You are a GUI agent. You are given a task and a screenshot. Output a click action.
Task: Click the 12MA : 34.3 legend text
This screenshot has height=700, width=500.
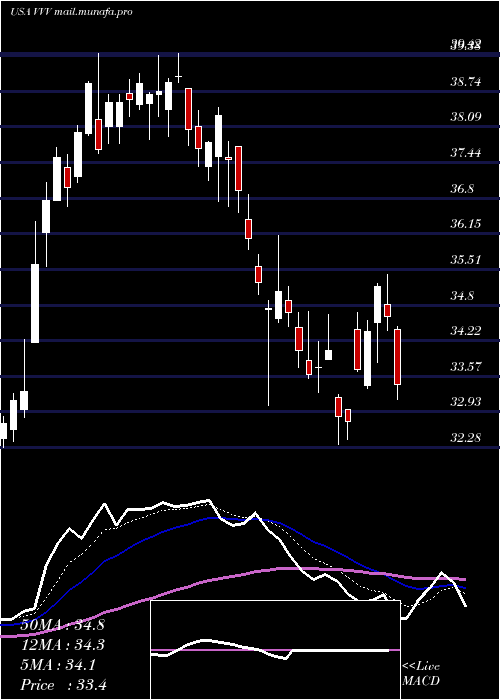[62, 645]
